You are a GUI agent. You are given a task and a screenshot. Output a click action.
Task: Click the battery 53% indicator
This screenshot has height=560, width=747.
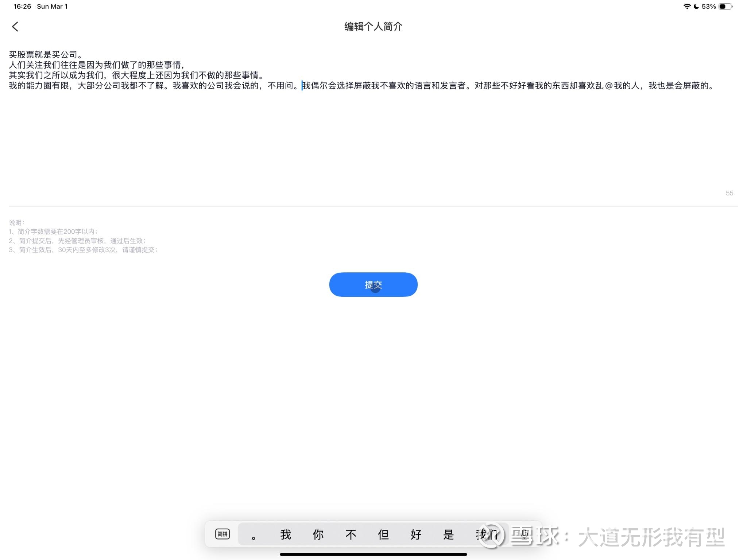[717, 7]
